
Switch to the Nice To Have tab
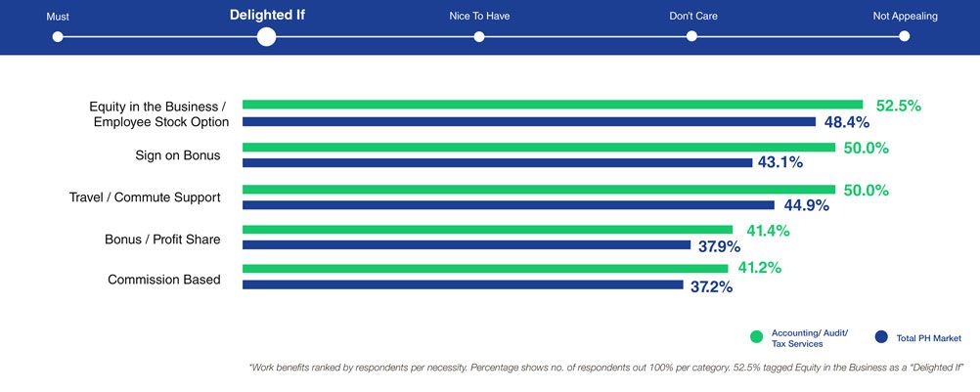tap(479, 16)
